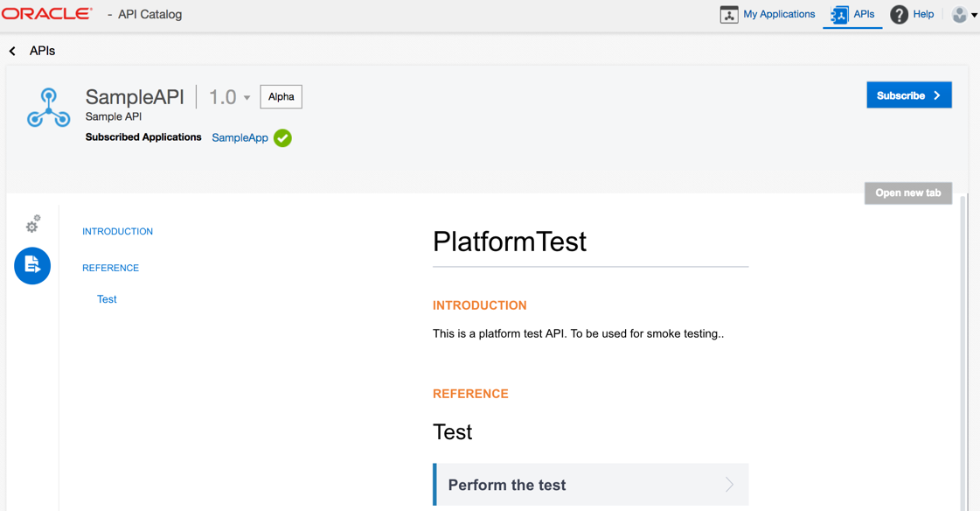Select the APIs tab
980x511 pixels.
(864, 14)
